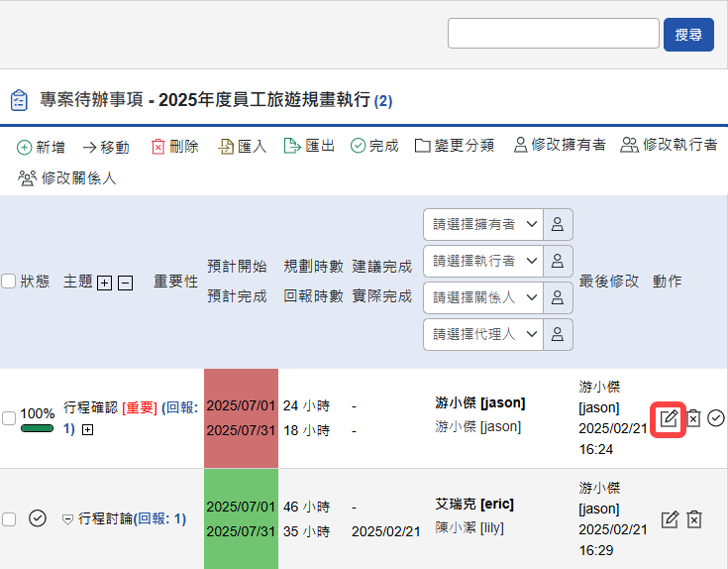The image size is (728, 569).
Task: Click the edit icon for 行程確認 row
Action: [x=670, y=418]
